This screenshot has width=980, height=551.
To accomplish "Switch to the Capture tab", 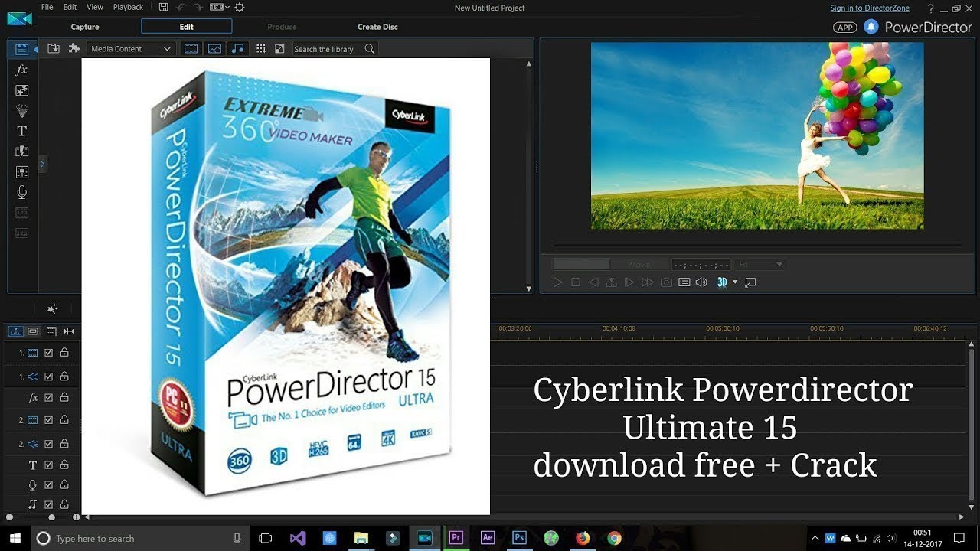I will (85, 27).
